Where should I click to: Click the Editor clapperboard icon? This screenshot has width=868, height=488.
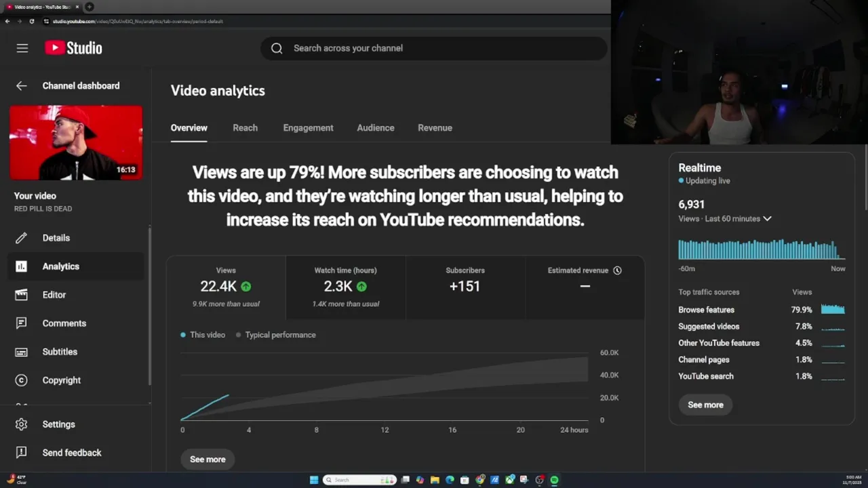(x=22, y=295)
